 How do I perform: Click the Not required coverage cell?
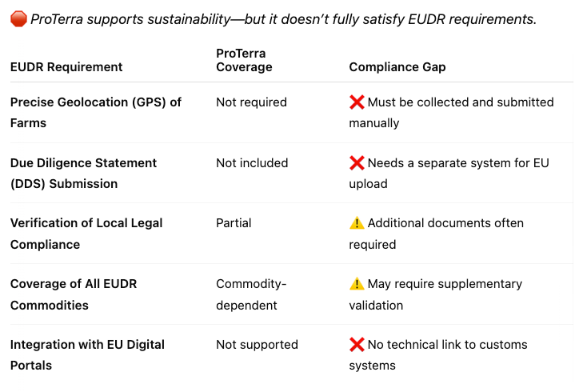[251, 102]
